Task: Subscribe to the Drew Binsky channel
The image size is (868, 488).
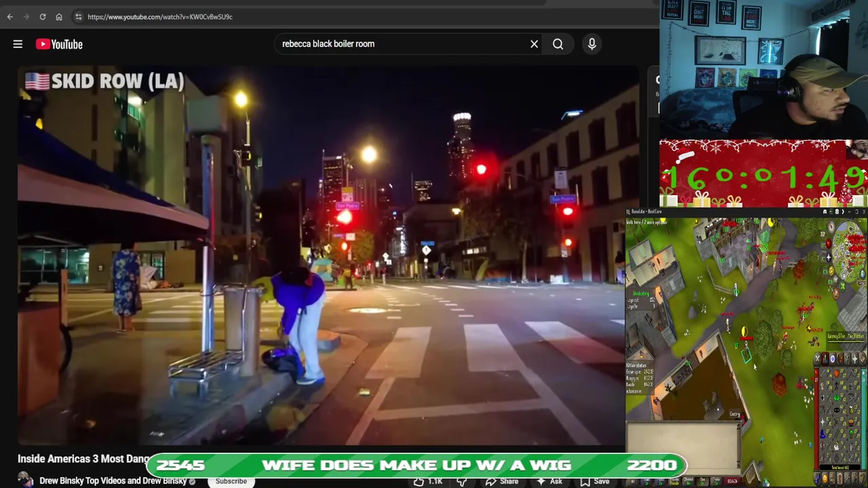Action: click(x=231, y=481)
